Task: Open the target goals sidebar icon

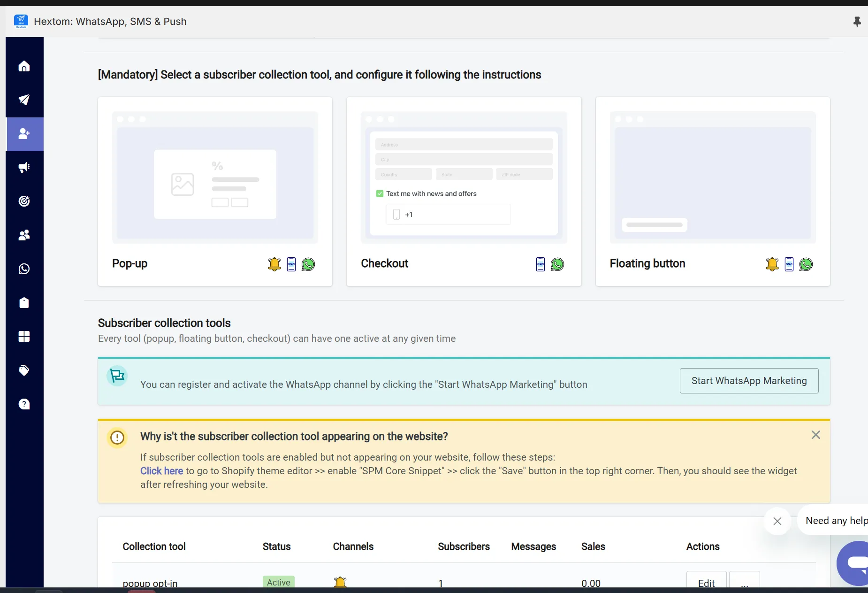Action: coord(24,201)
